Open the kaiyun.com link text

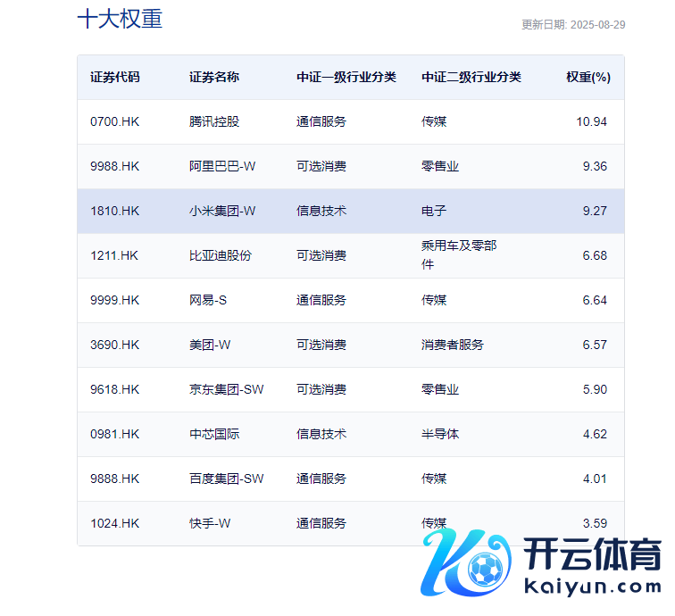coord(591,587)
